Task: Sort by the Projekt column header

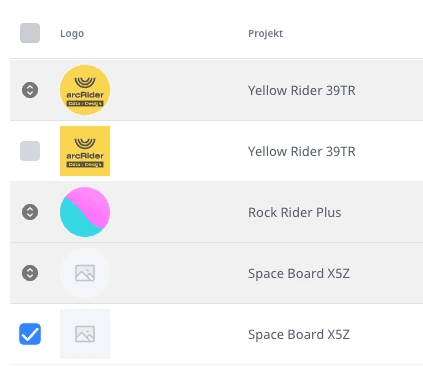Action: (x=265, y=33)
